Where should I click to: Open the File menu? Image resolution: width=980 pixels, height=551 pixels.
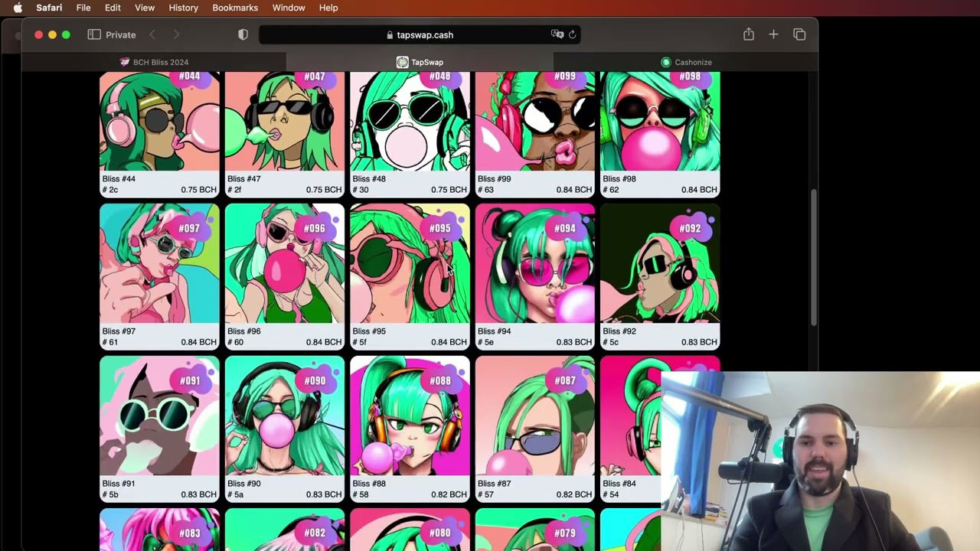83,8
